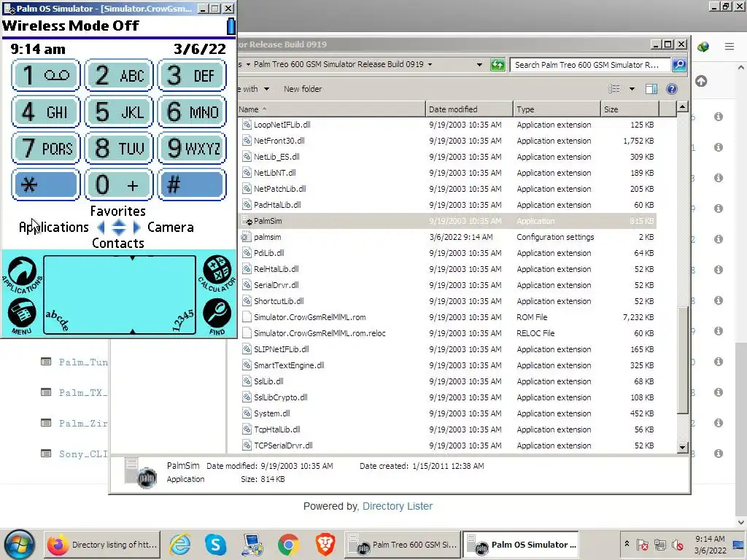
Task: Click the info icon on the Sony_CLI row
Action: pyautogui.click(x=719, y=454)
